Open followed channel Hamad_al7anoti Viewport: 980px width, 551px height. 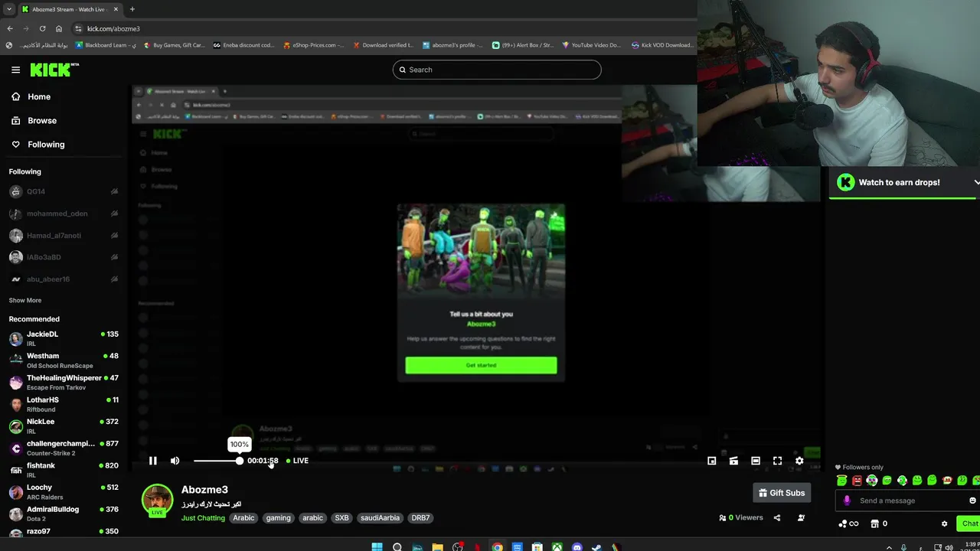click(63, 235)
